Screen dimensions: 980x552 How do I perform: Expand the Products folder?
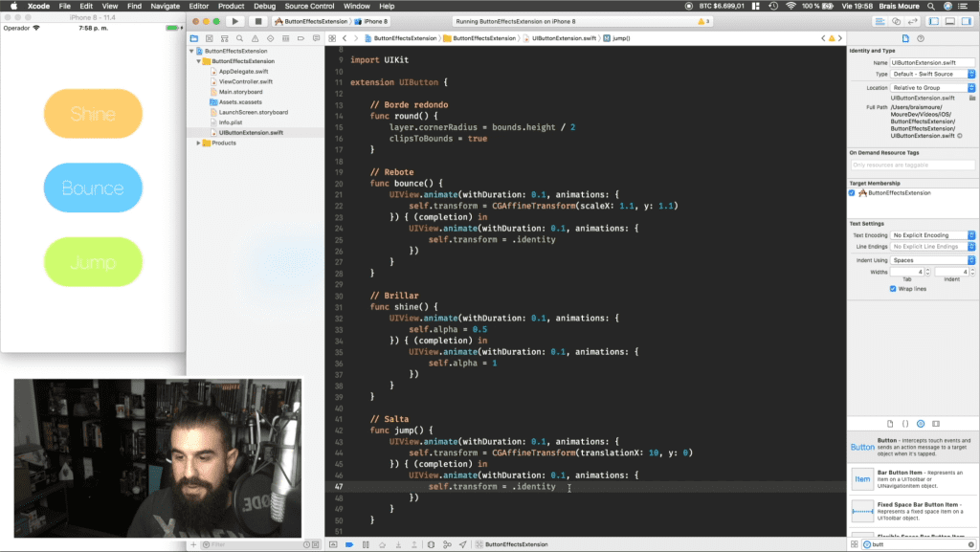pos(199,143)
